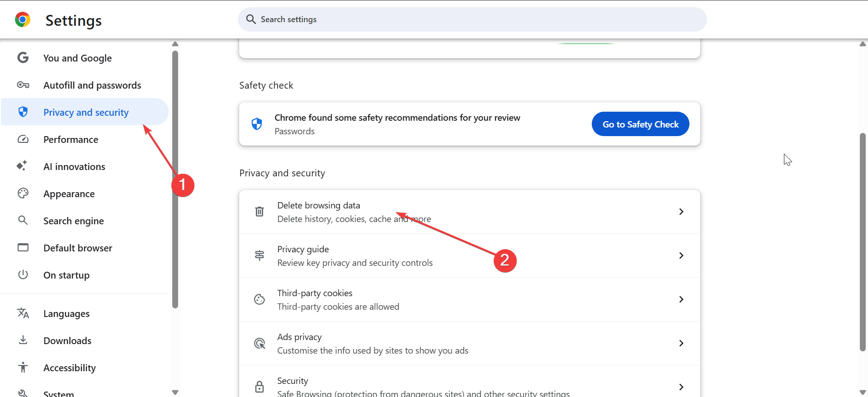
Task: Select Privacy and security in sidebar
Action: pos(86,112)
